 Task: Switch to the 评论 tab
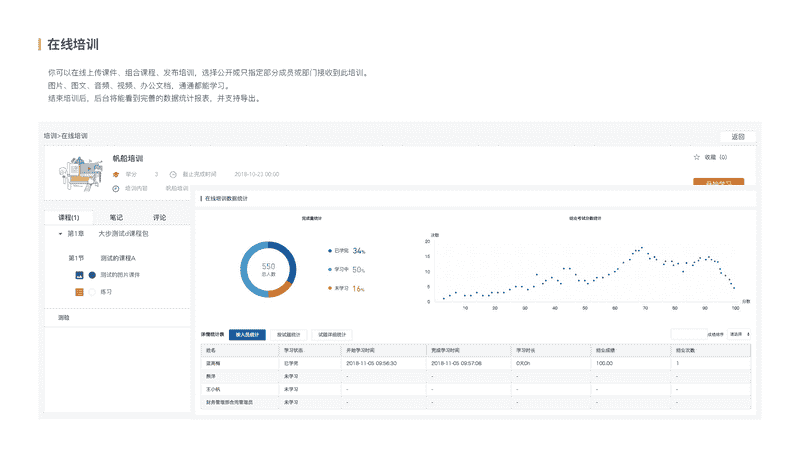point(160,217)
